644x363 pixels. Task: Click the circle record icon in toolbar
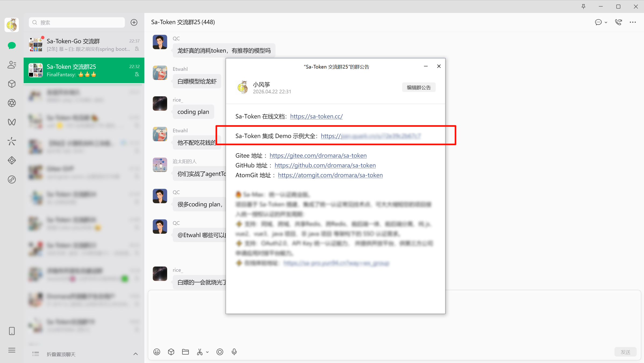tap(220, 352)
